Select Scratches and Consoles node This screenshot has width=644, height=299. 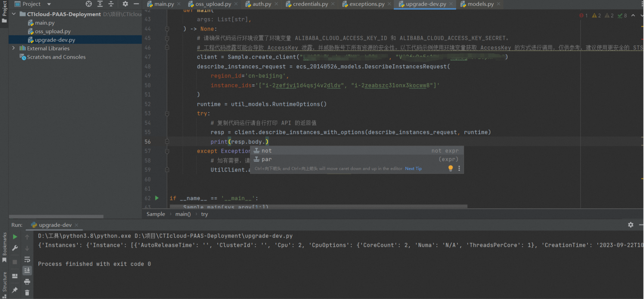pos(56,57)
